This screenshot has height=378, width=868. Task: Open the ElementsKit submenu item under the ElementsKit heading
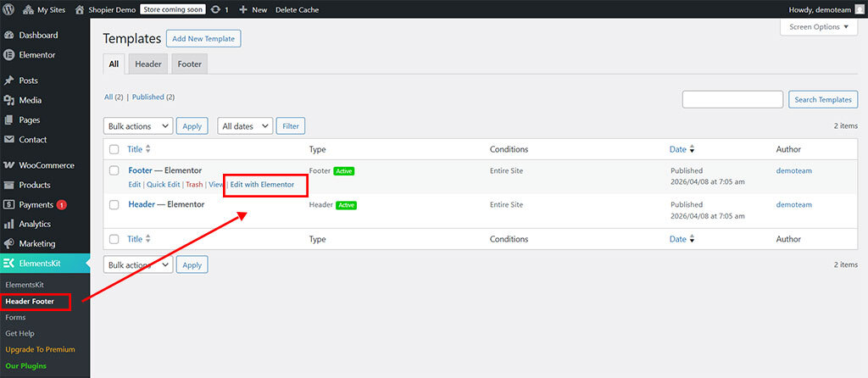25,285
